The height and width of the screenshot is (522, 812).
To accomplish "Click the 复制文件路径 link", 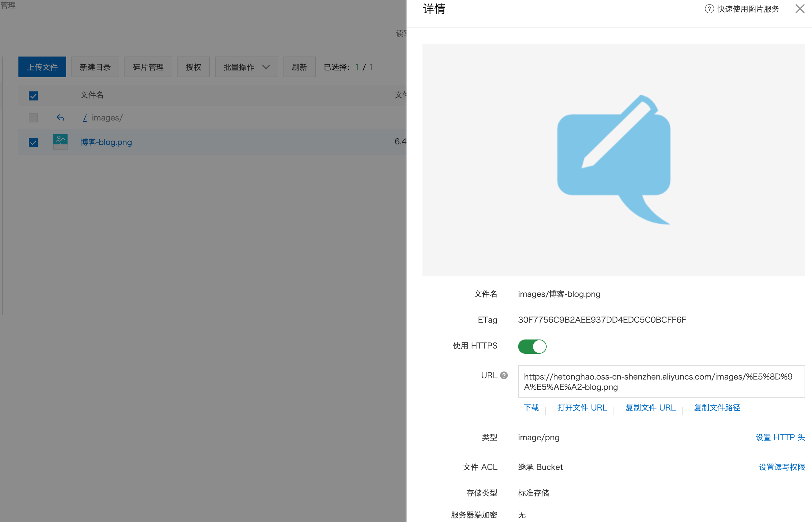I will (x=717, y=407).
